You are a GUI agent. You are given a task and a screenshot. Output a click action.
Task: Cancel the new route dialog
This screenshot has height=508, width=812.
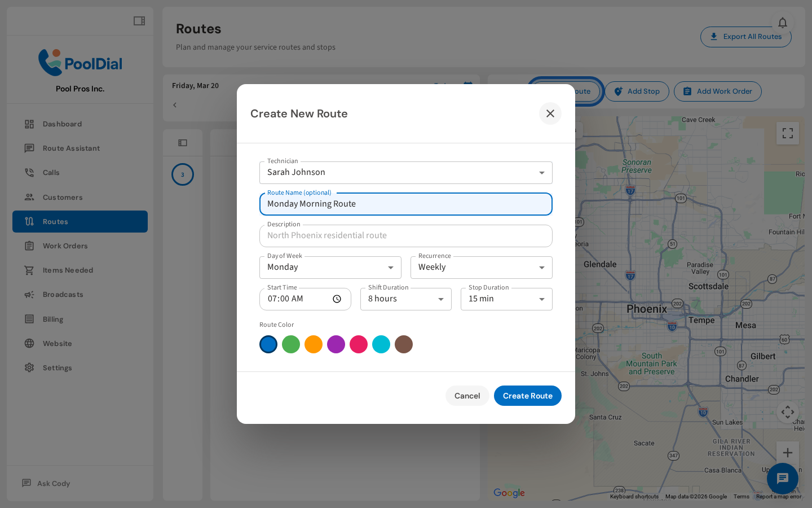pyautogui.click(x=467, y=396)
